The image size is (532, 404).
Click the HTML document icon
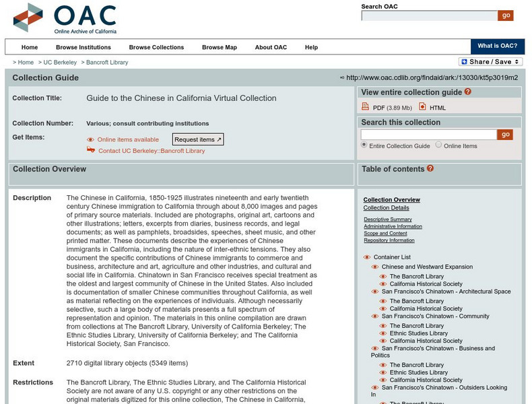(422, 106)
